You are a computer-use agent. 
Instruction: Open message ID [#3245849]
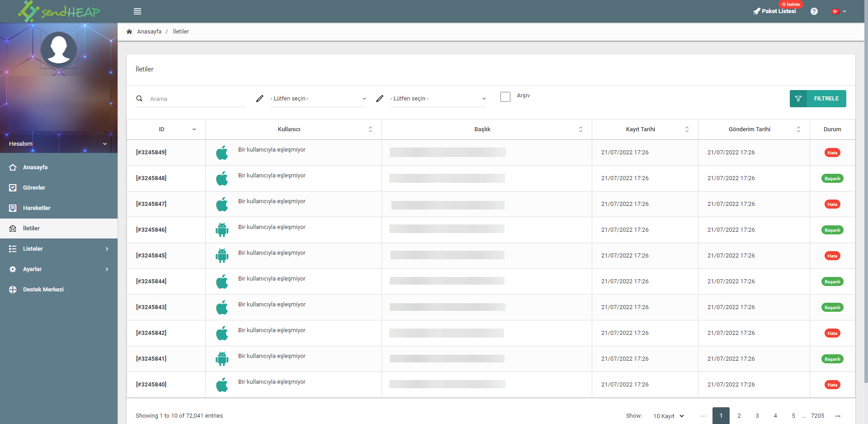[151, 152]
